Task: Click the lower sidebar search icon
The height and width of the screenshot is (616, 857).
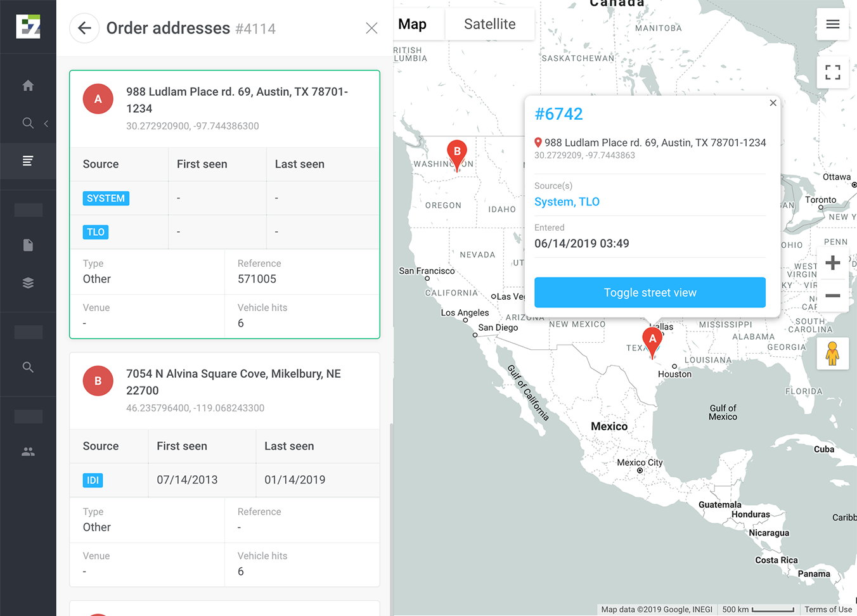Action: click(x=28, y=367)
